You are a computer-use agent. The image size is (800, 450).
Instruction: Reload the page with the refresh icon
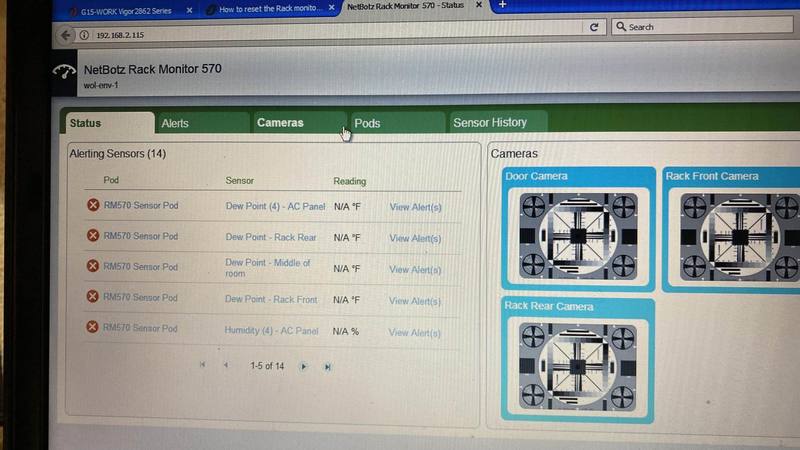[x=594, y=27]
